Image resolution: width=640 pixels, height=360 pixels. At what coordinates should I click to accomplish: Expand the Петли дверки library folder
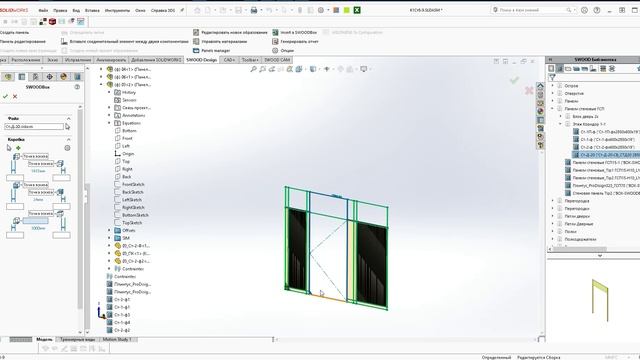pyautogui.click(x=553, y=216)
